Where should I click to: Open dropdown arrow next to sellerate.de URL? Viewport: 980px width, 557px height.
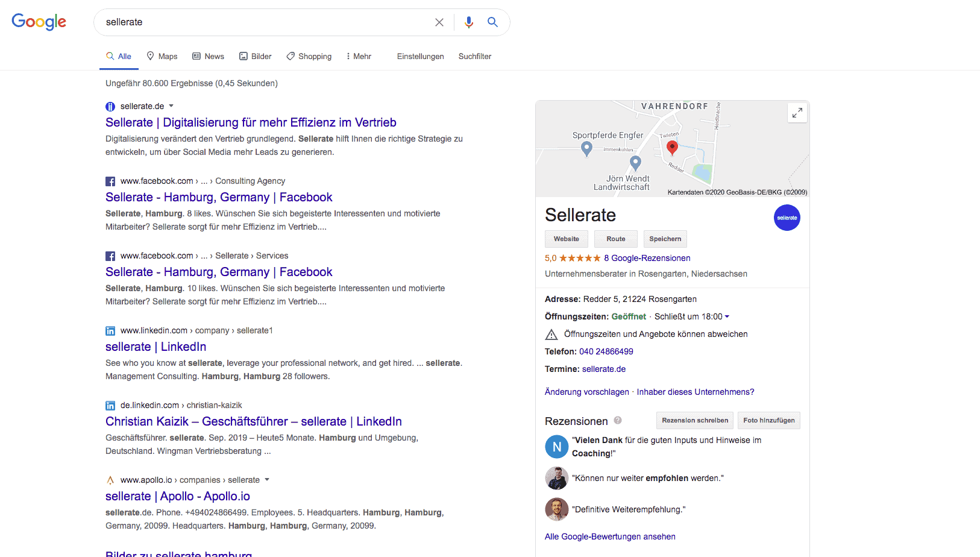pos(171,106)
